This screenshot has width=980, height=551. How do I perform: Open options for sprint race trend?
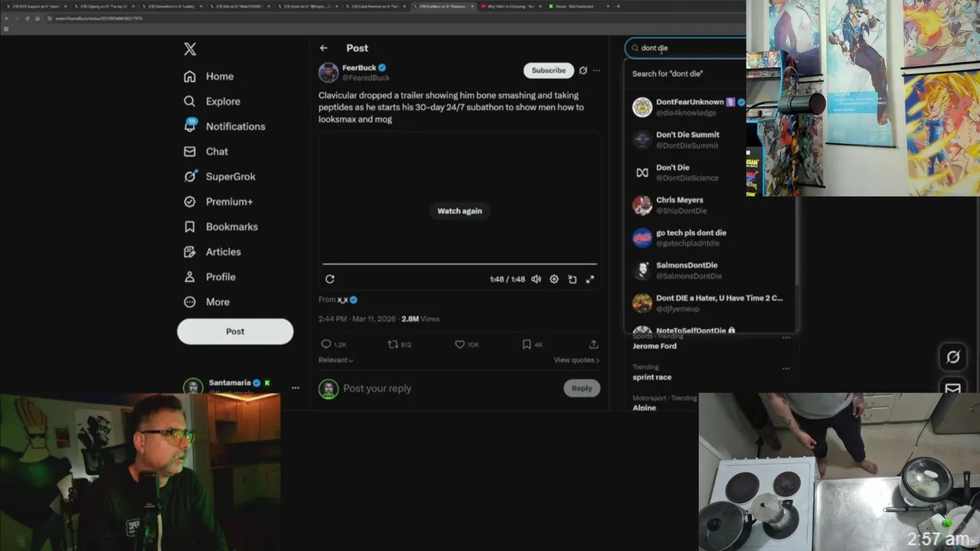coord(786,368)
